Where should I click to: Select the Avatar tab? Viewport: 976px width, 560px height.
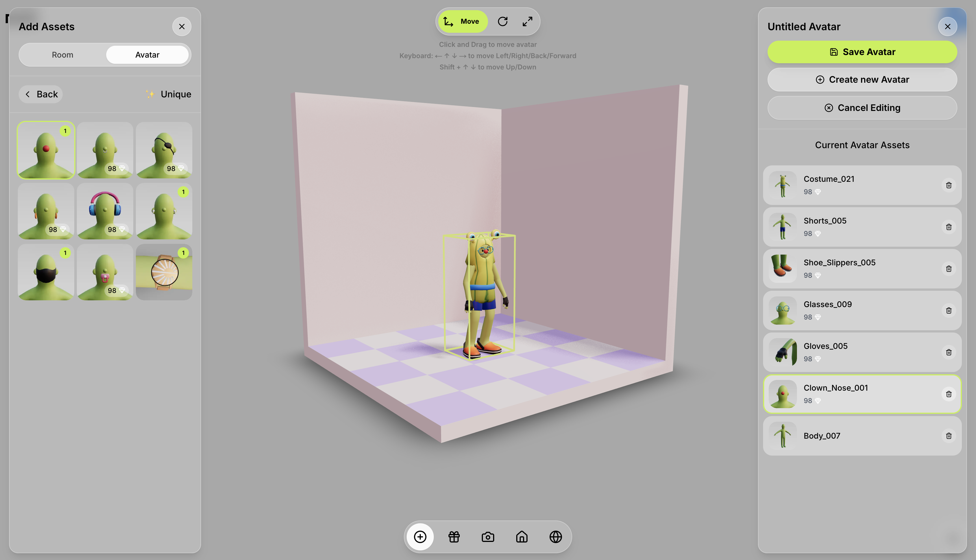147,54
